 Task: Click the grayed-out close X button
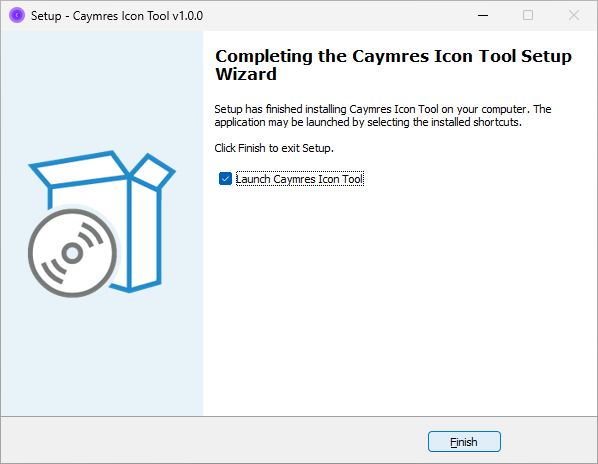tap(574, 16)
